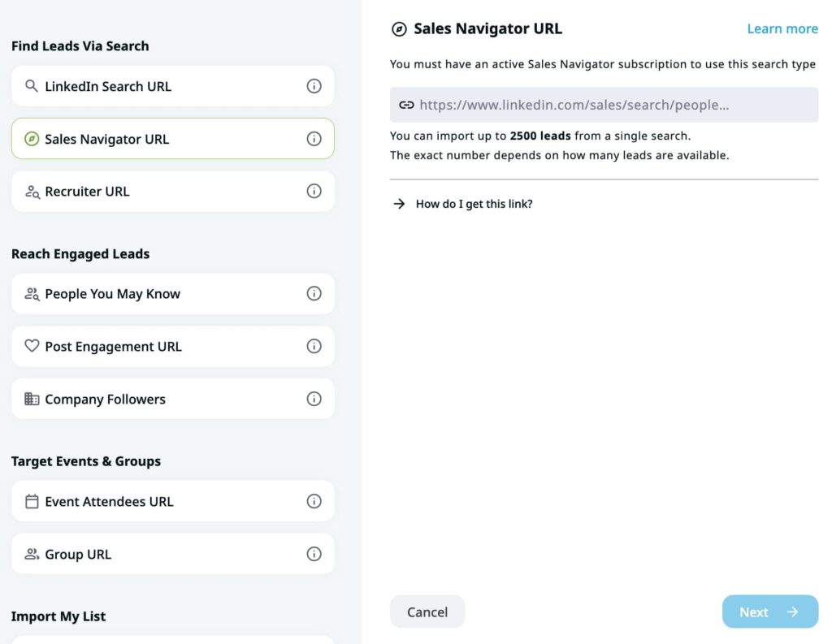Open info icon next to Group URL

pyautogui.click(x=314, y=554)
